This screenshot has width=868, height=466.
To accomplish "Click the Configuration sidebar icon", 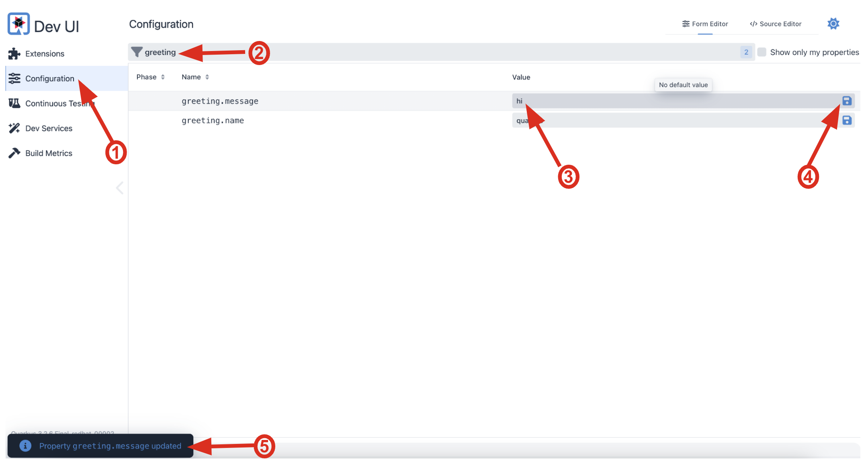I will 16,78.
